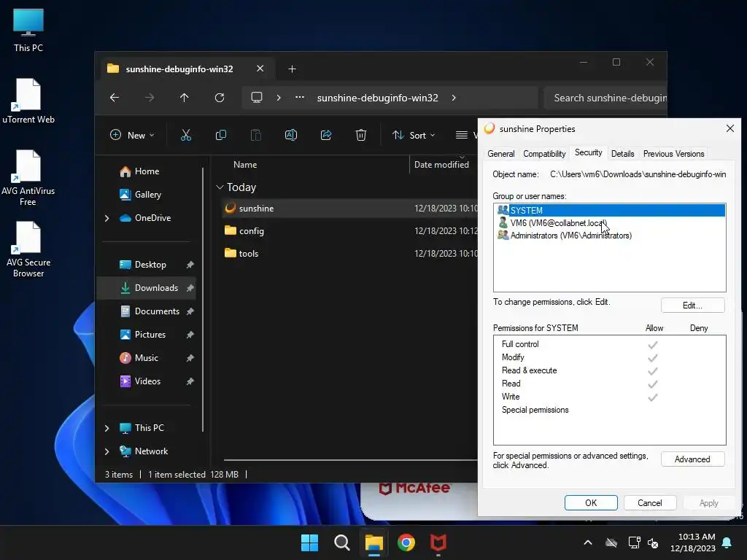Click the taskbar clock and date
Screen dimensions: 747x560
693,542
